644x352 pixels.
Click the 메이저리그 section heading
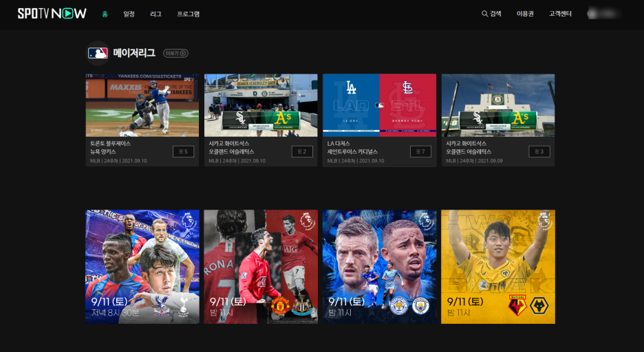[x=134, y=53]
